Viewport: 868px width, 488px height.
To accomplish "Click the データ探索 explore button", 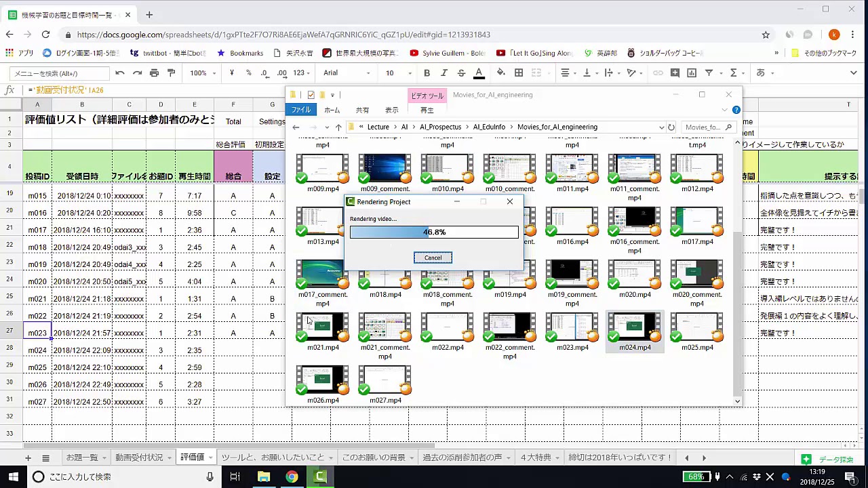I will tap(828, 460).
